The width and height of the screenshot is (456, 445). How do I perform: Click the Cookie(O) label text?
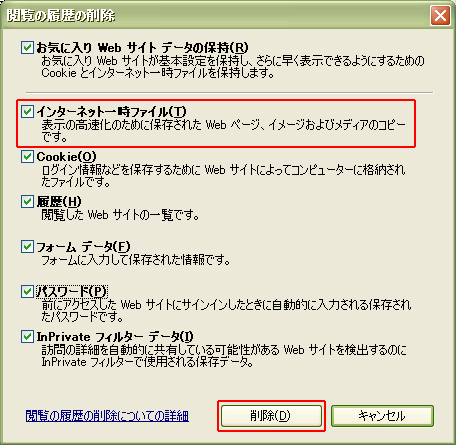click(x=66, y=156)
